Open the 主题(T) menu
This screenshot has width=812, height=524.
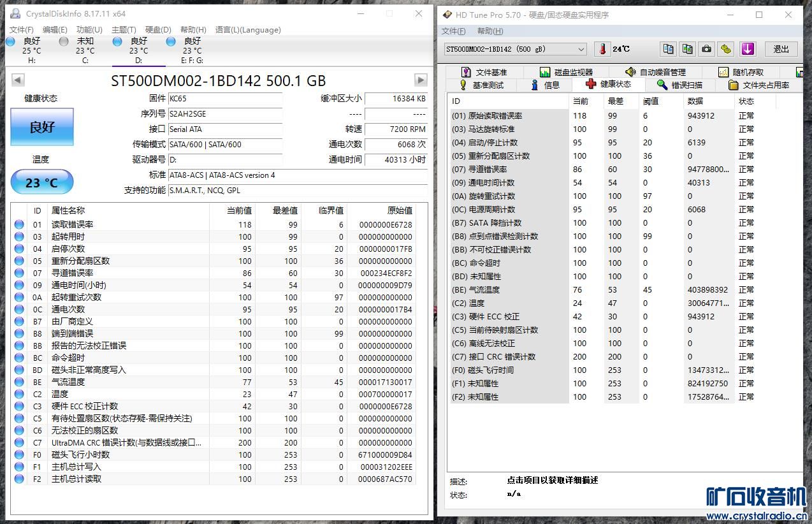coord(124,29)
